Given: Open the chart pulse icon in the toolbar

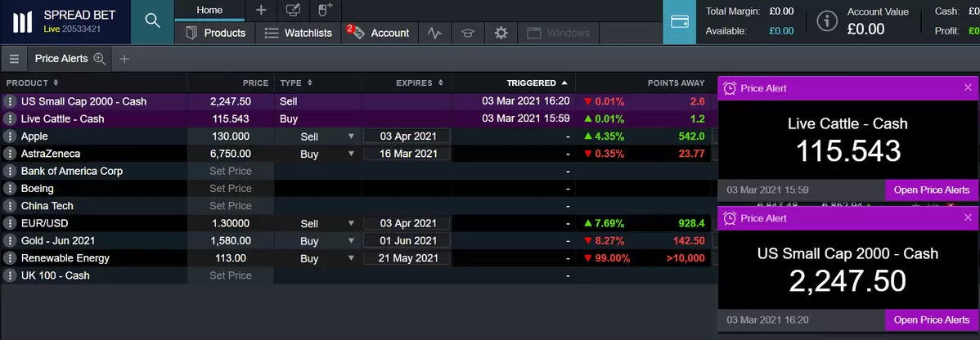Looking at the screenshot, I should click(434, 33).
